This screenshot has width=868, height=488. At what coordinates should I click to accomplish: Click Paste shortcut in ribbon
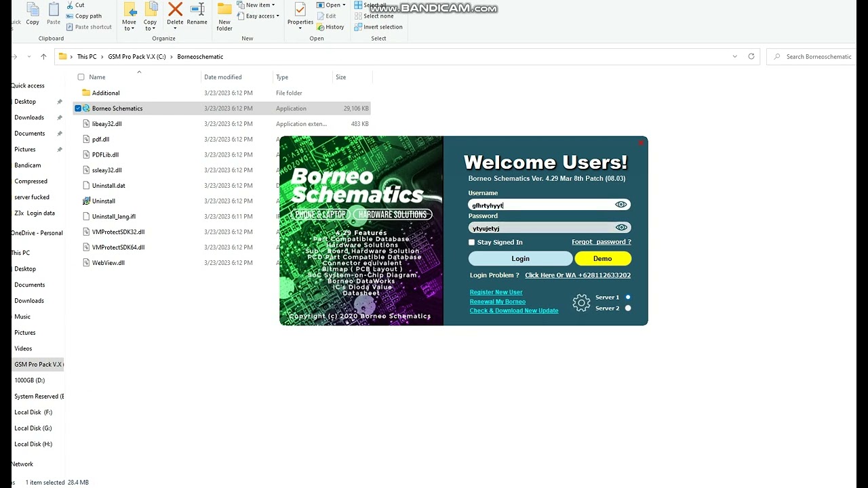(x=88, y=27)
